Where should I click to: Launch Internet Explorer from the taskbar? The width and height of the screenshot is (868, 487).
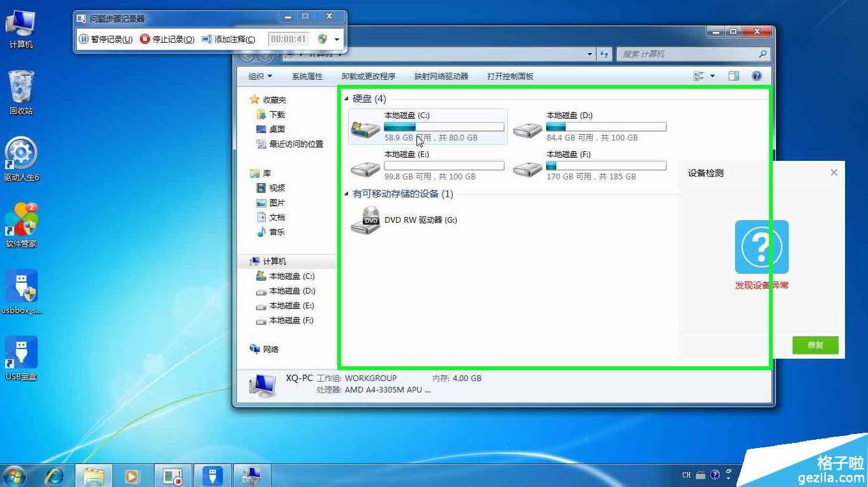(55, 476)
